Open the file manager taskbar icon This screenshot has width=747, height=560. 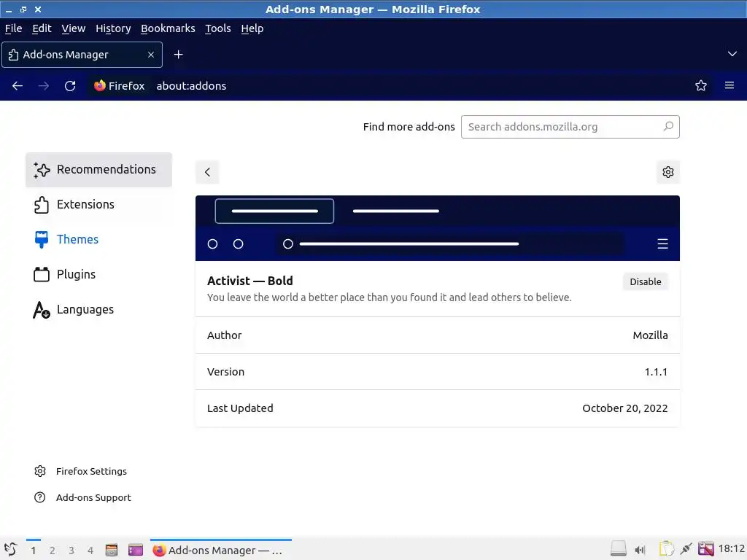click(x=112, y=550)
